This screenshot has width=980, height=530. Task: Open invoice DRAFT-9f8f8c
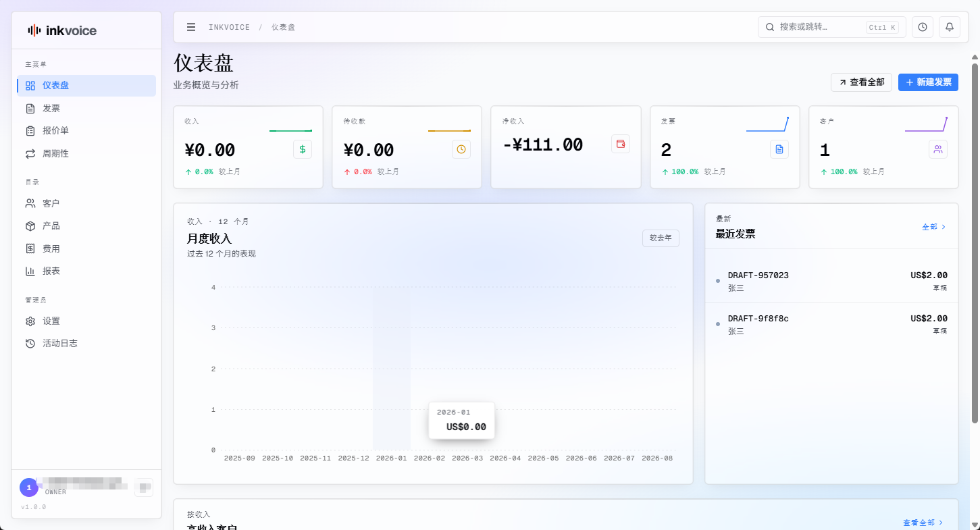point(831,324)
